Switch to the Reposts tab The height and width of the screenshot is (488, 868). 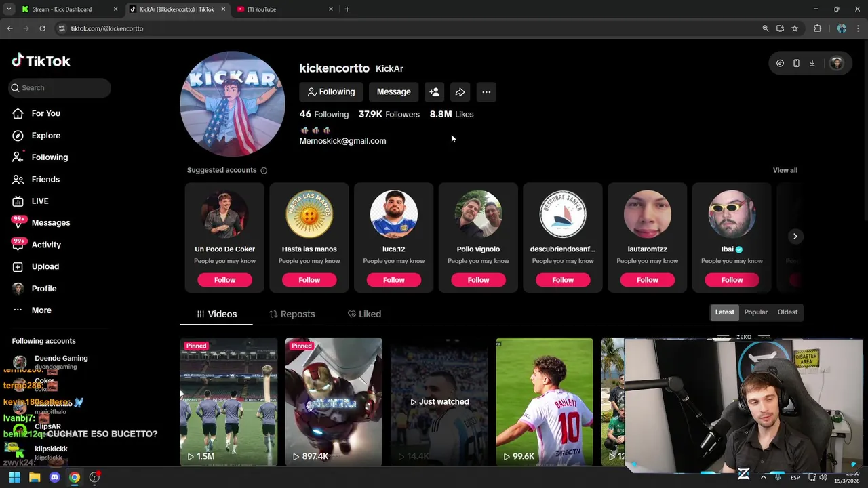[x=292, y=314]
